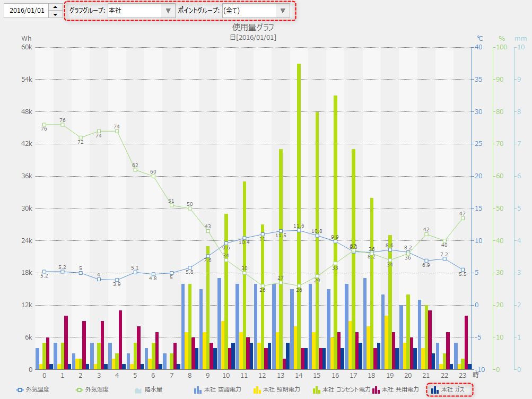The height and width of the screenshot is (399, 532).
Task: Click the humidity point labeled 62 at hour 5
Action: coord(135,170)
